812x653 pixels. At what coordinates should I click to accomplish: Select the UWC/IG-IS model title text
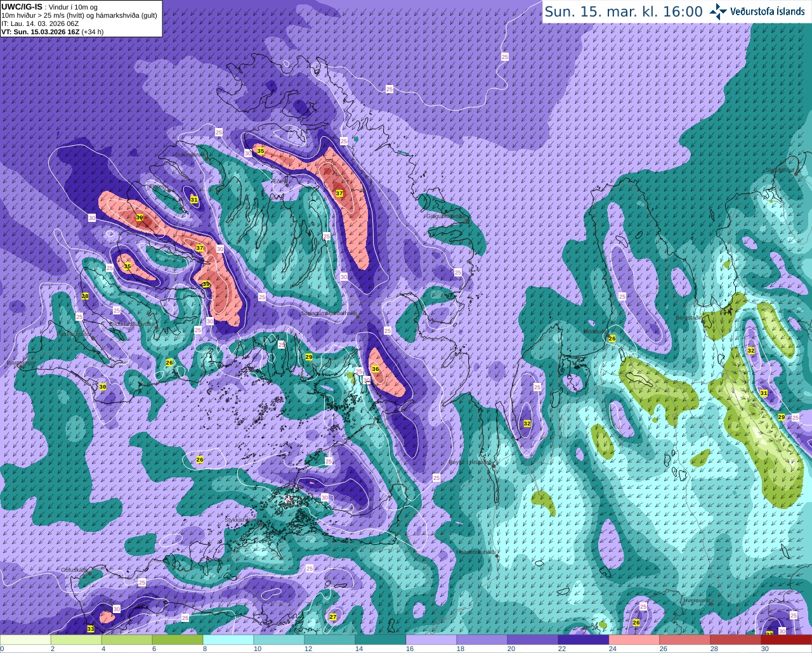[22, 6]
